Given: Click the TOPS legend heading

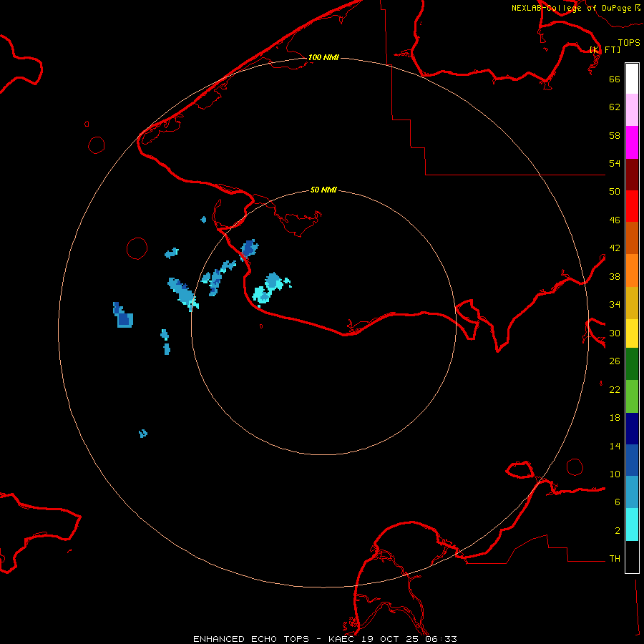Looking at the screenshot, I should pos(629,42).
